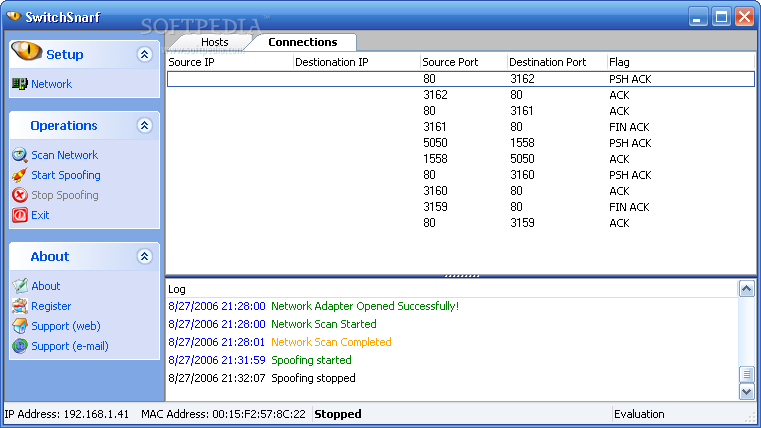
Task: Switch to the Hosts tab
Action: (215, 42)
